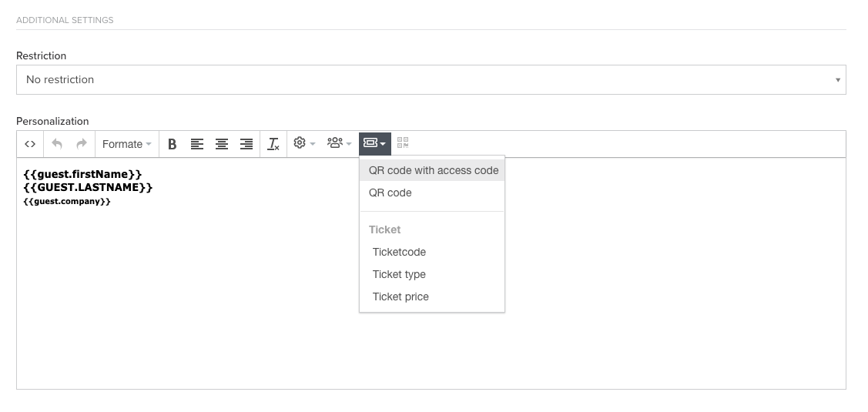Viewport: 868px width, 412px height.
Task: Align text to the left
Action: point(197,144)
